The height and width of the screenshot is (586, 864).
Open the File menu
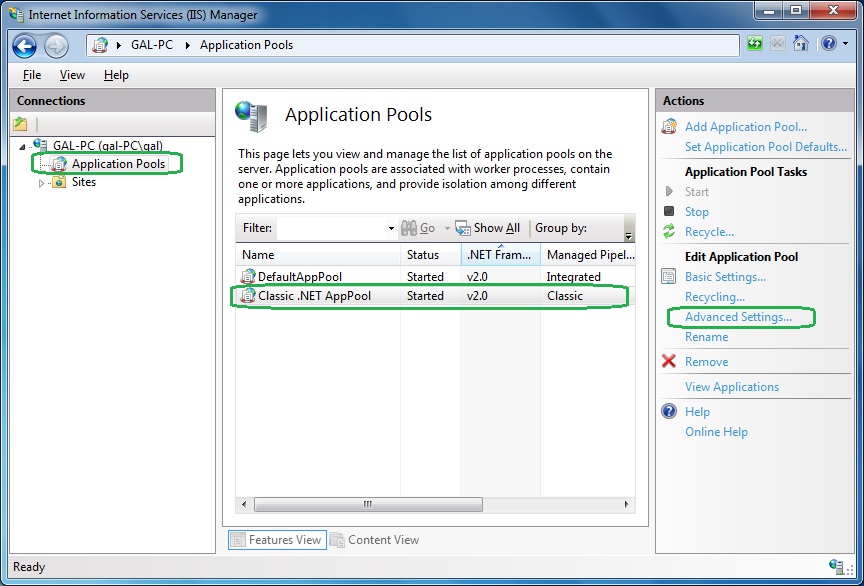click(32, 75)
